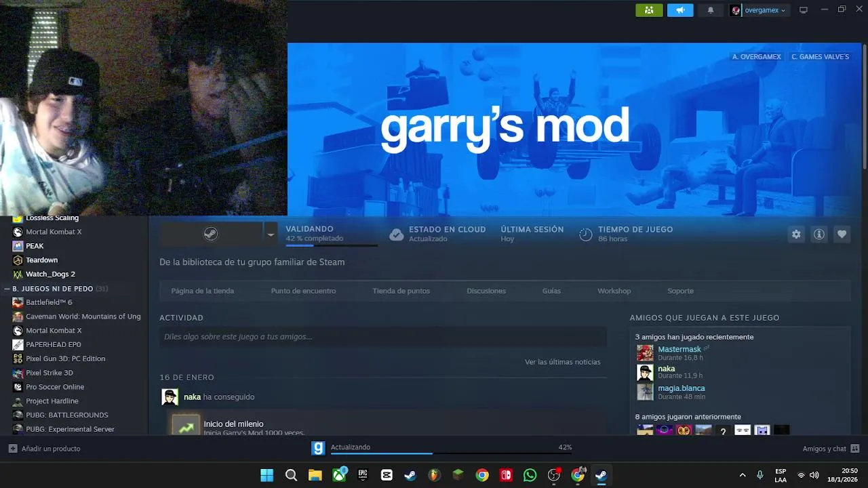Click naka name in activity feed
Image resolution: width=868 pixels, height=488 pixels.
click(x=192, y=397)
